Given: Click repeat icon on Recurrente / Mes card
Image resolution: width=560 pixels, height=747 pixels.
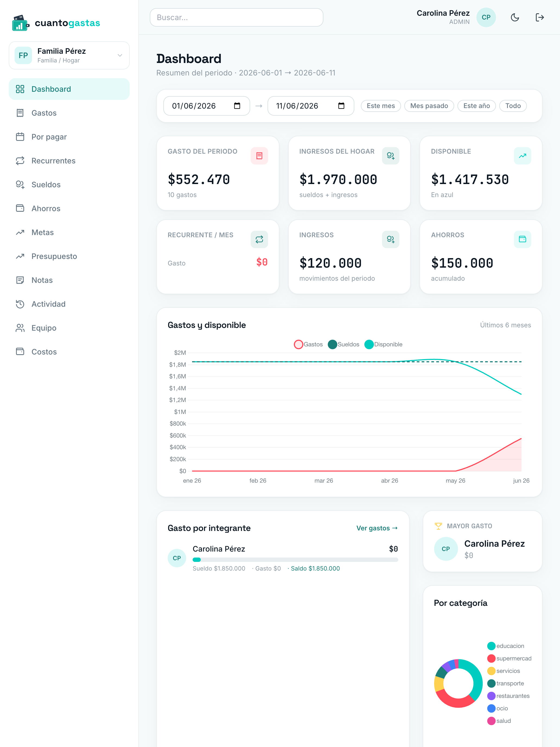Looking at the screenshot, I should (x=259, y=239).
